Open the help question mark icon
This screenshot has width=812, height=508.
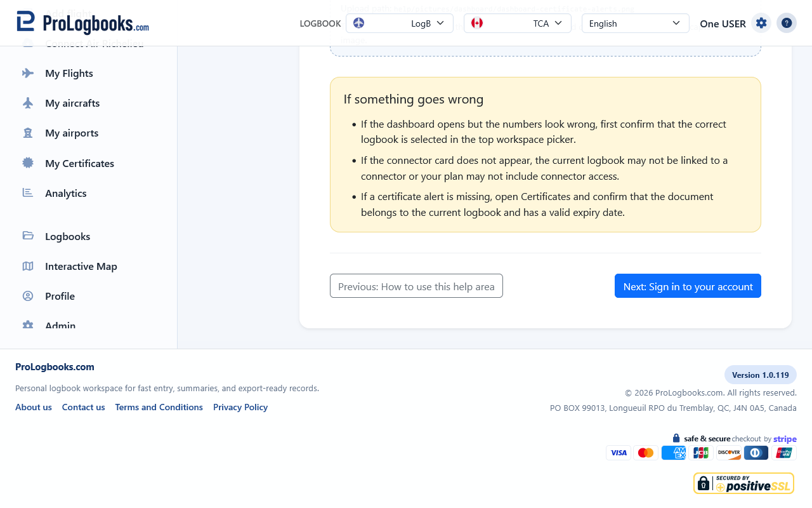click(x=787, y=23)
